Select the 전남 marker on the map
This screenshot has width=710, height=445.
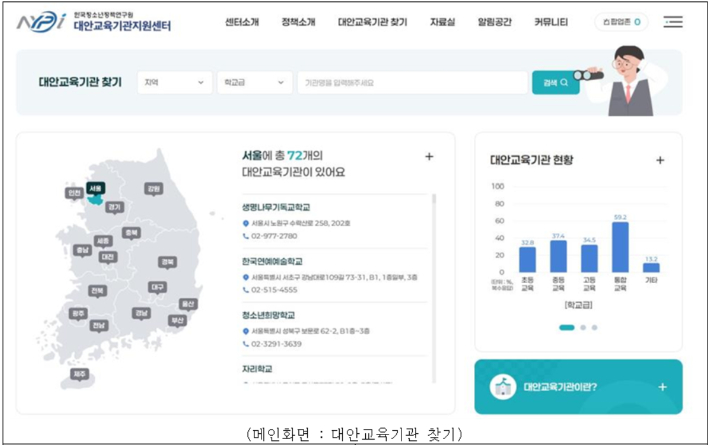click(x=99, y=325)
